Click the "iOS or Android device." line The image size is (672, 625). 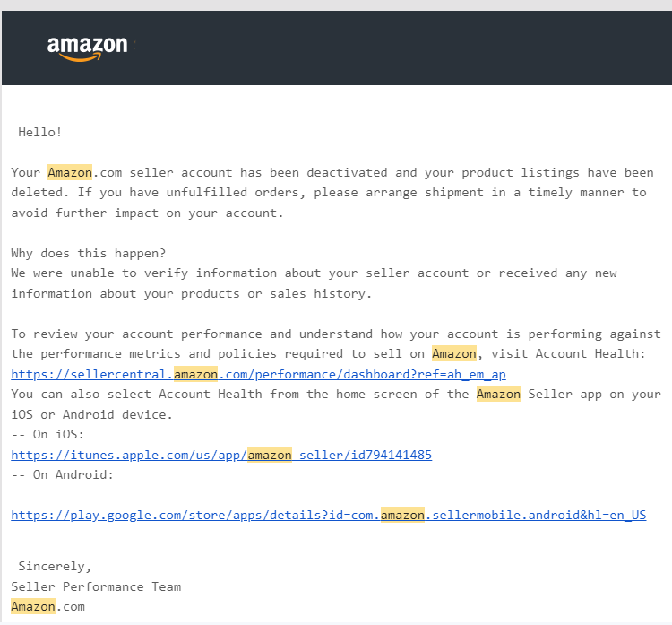pos(91,414)
